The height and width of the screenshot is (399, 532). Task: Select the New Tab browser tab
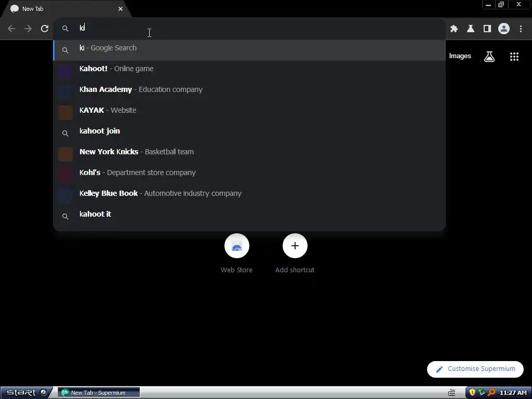tap(66, 9)
